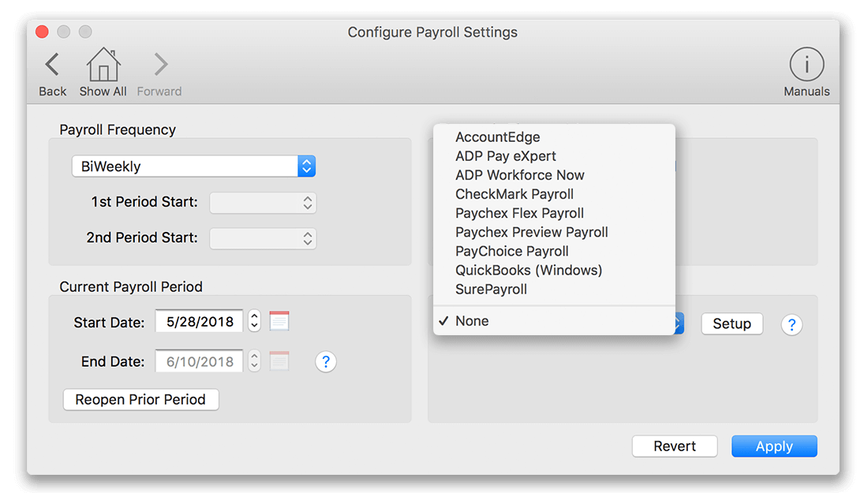Open the Payroll Frequency BiWeekly dropdown
This screenshot has height=493, width=868.
click(x=193, y=166)
